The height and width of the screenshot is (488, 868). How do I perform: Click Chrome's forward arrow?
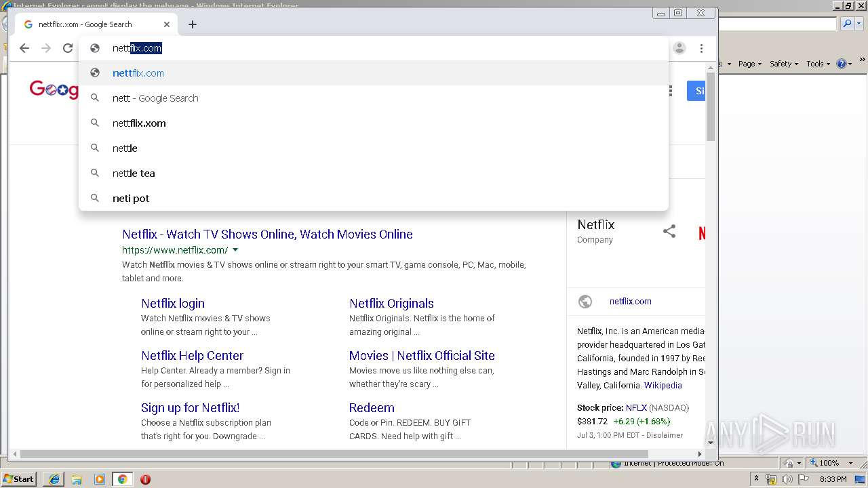pyautogui.click(x=46, y=48)
